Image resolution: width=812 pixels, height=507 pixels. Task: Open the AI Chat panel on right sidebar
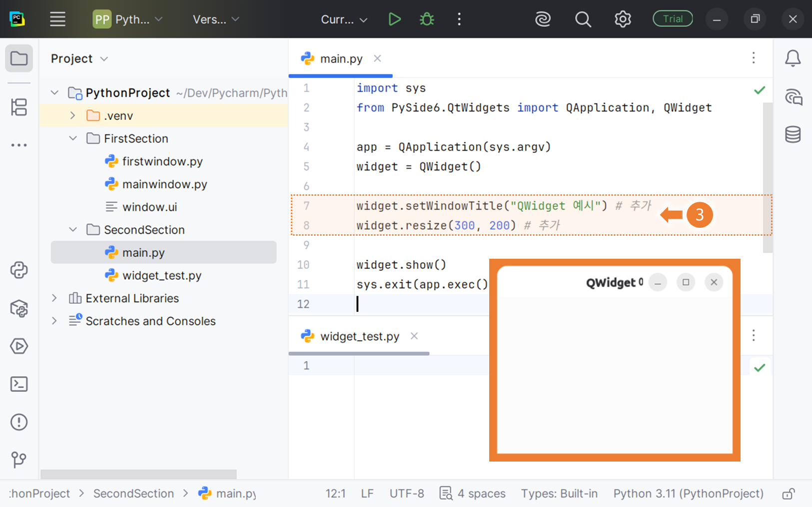[x=793, y=96]
